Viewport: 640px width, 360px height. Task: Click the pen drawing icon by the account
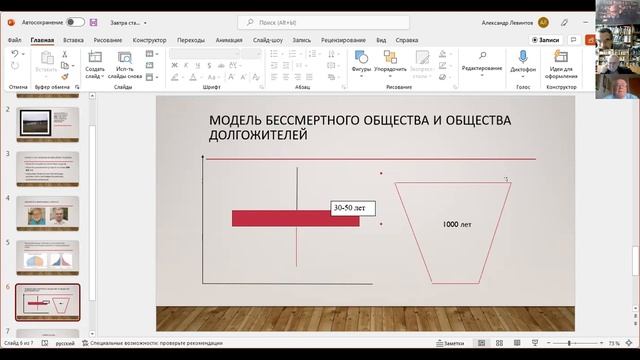[x=564, y=23]
